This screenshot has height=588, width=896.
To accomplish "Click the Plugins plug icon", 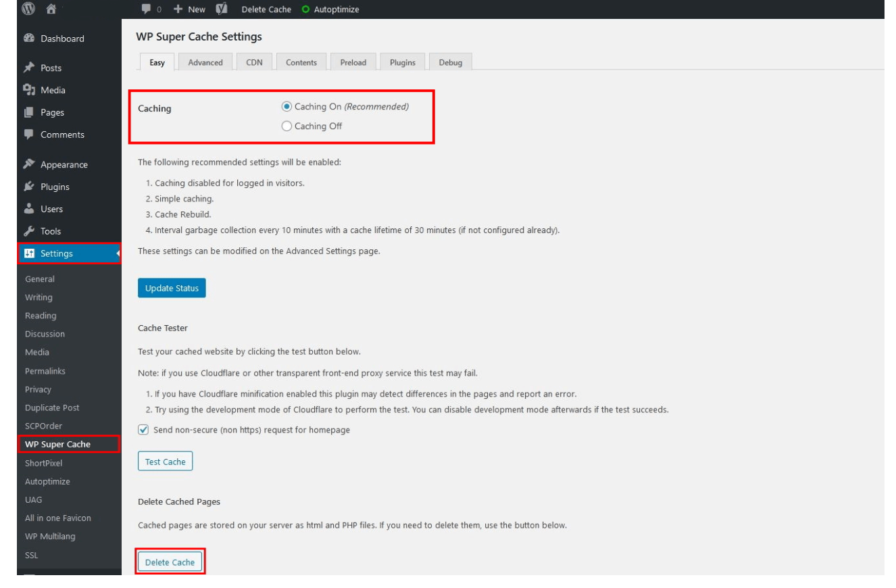I will pyautogui.click(x=30, y=187).
